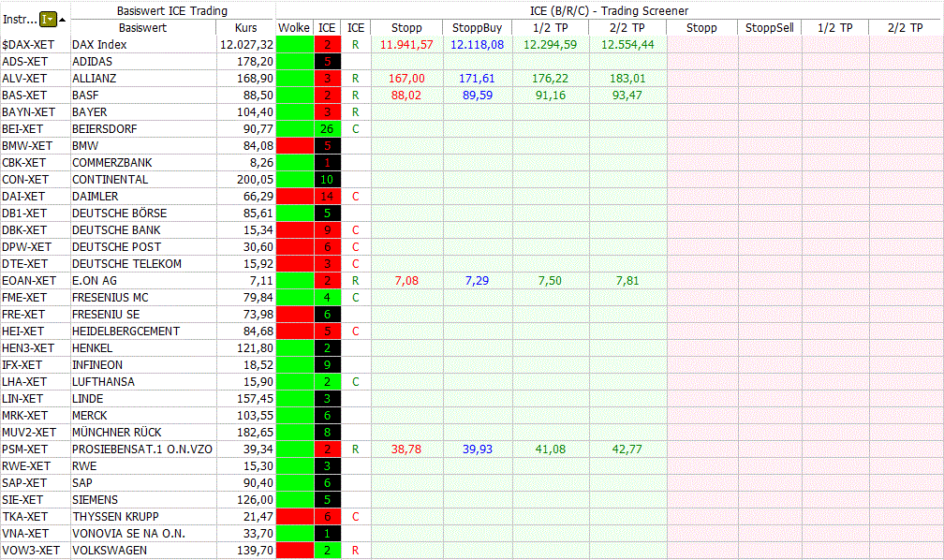This screenshot has height=560, width=944.
Task: Click the red R flag for VOLKSWAGEN
Action: [355, 551]
